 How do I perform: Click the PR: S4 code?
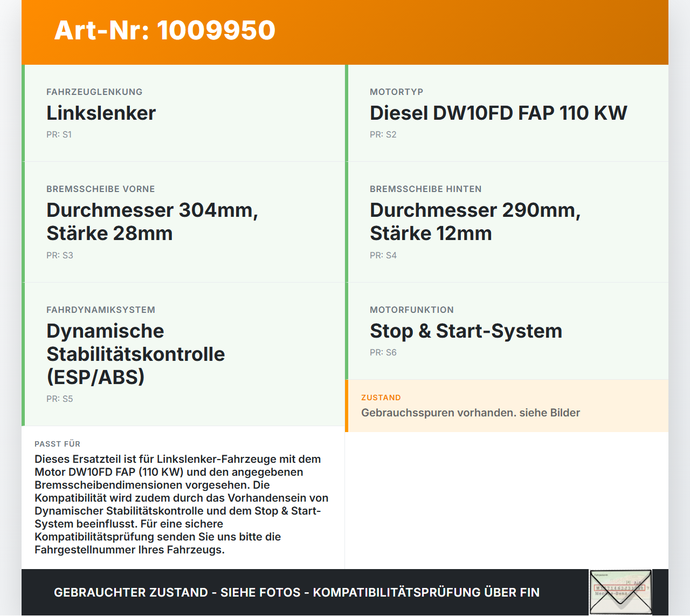[383, 255]
